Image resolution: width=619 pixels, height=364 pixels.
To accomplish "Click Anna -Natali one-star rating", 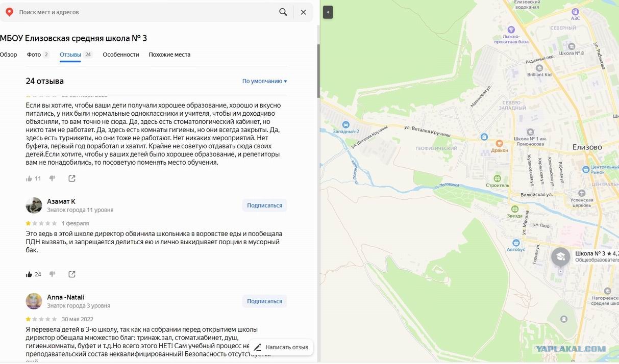I will [41, 319].
